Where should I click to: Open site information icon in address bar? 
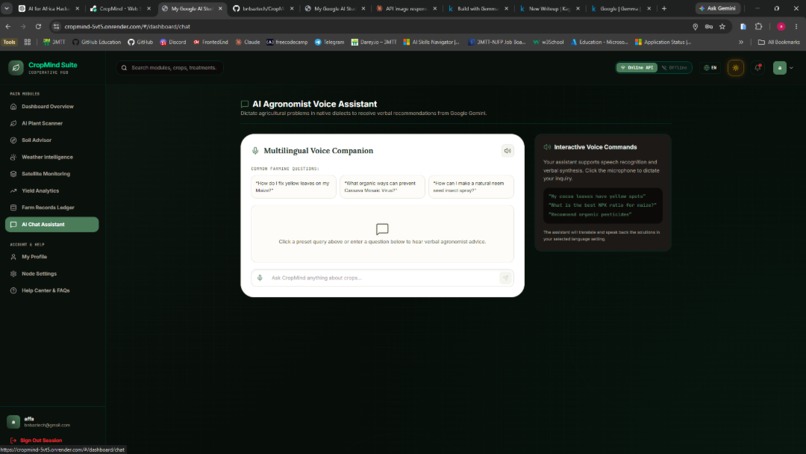click(x=56, y=26)
